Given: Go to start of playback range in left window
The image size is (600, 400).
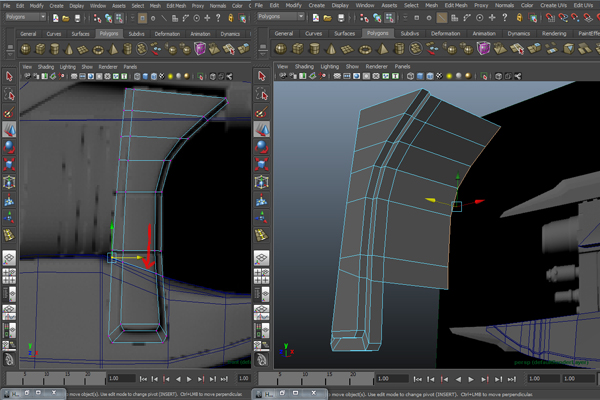Looking at the screenshot, I should point(143,379).
